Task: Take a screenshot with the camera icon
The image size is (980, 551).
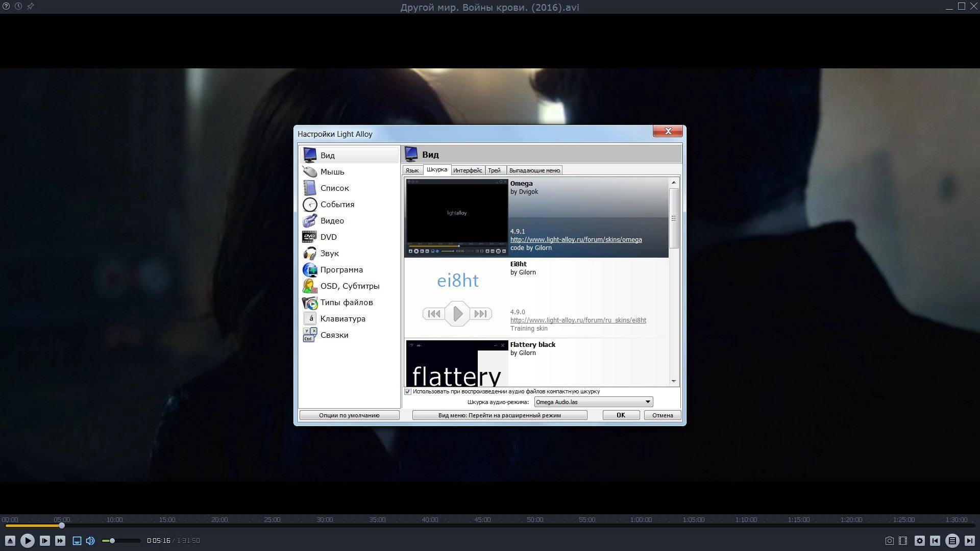Action: tap(889, 541)
